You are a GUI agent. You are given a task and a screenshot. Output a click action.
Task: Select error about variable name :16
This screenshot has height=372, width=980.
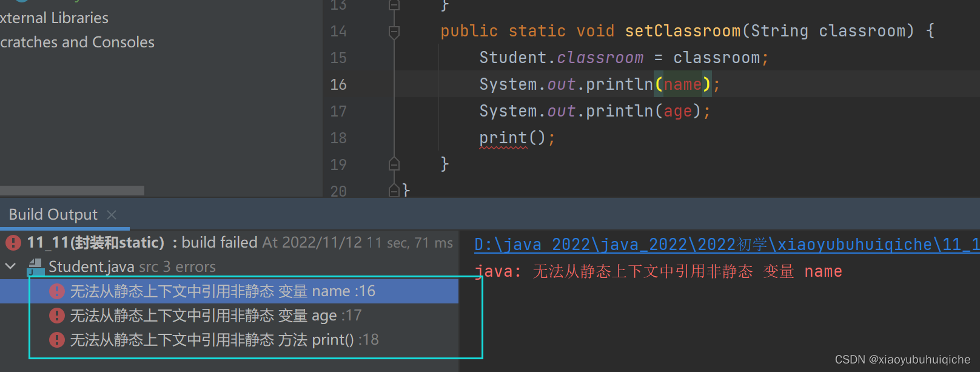click(229, 291)
